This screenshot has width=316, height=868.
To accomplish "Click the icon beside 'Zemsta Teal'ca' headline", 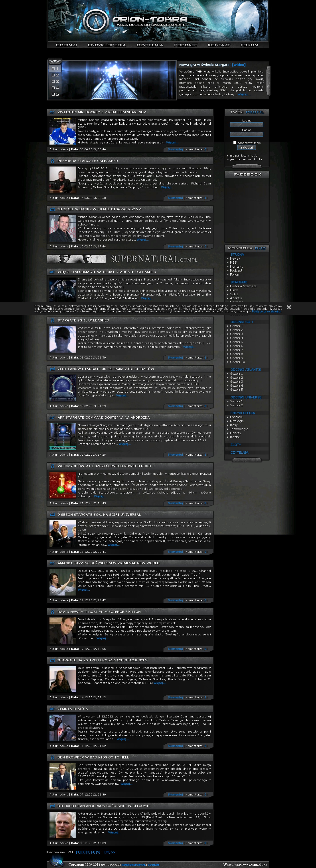I will (x=52, y=709).
